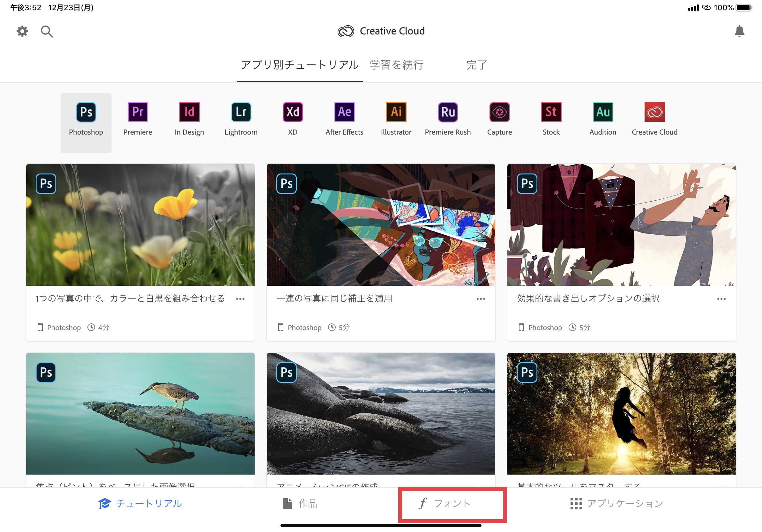Choose the Premiere Rush icon
762x532 pixels.
coord(448,113)
